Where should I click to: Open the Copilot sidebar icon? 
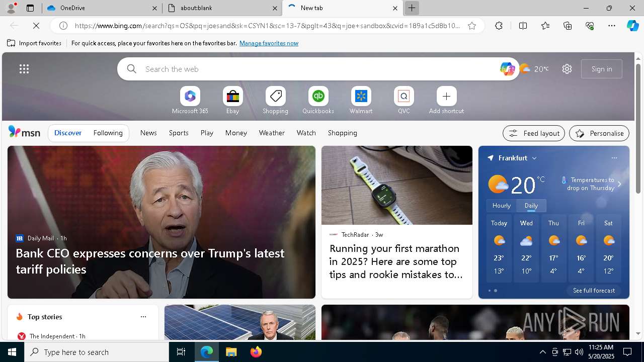click(632, 26)
